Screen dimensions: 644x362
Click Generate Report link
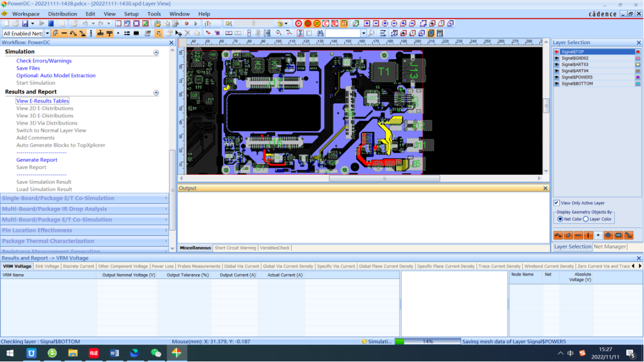pyautogui.click(x=37, y=160)
